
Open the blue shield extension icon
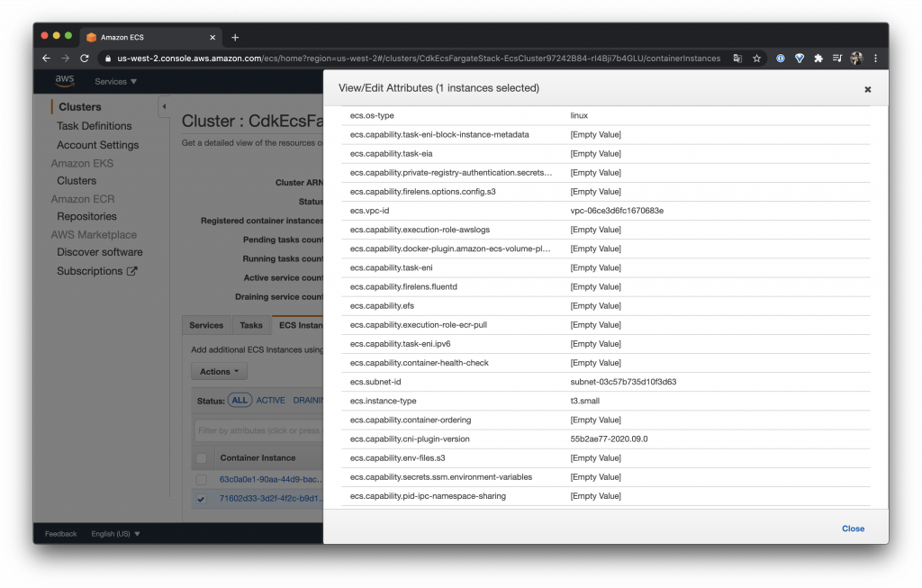[800, 59]
